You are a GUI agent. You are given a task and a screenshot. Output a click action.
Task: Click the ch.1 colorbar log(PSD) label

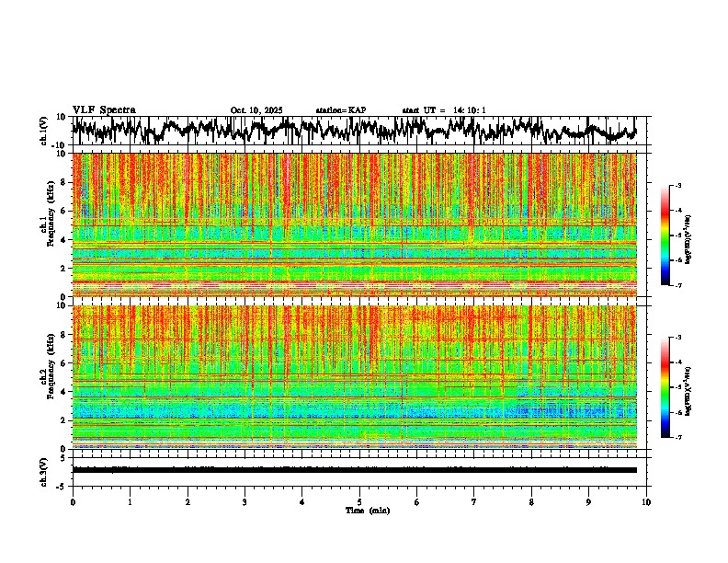(x=688, y=239)
